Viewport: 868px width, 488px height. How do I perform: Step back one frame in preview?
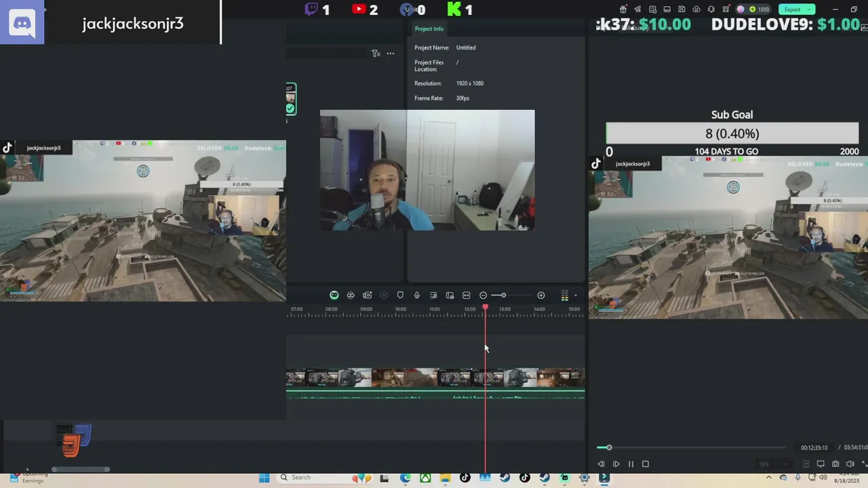pos(601,464)
